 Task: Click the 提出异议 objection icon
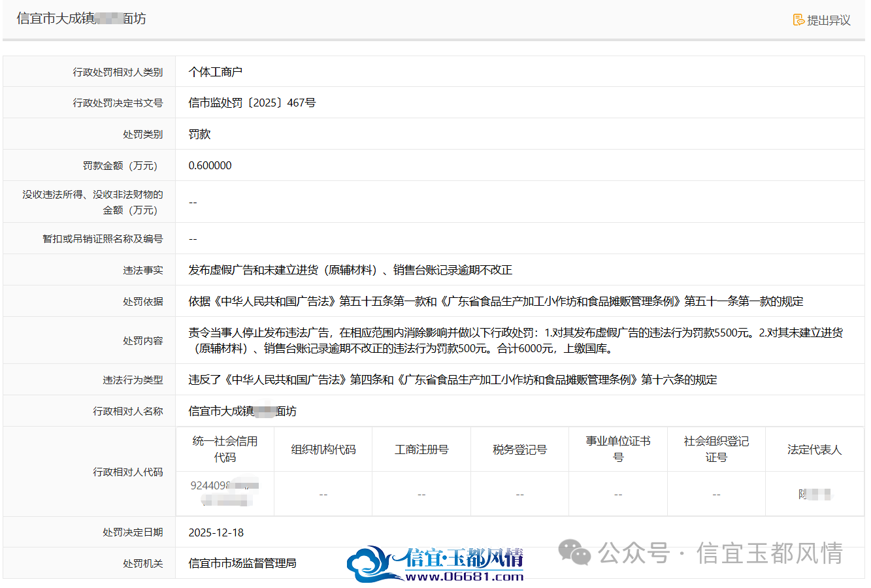(x=798, y=20)
